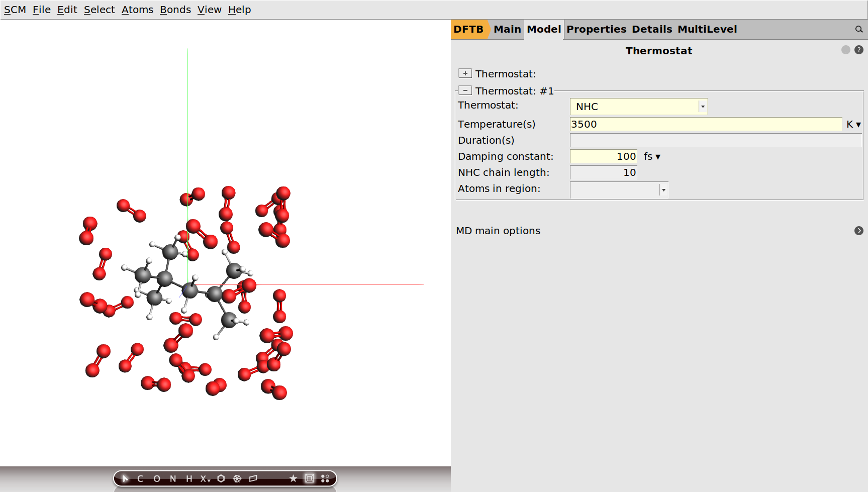Add another thermostat with the plus expander
This screenshot has width=868, height=492.
pos(465,73)
